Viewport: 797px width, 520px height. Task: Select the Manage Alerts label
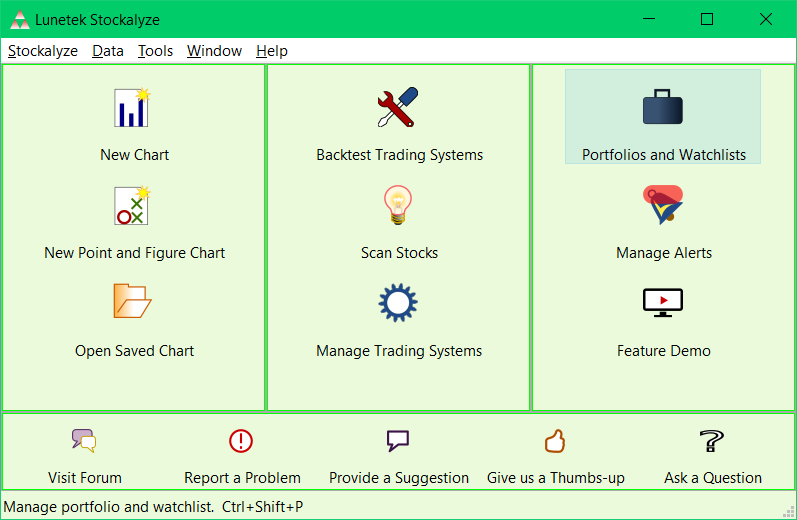point(664,253)
